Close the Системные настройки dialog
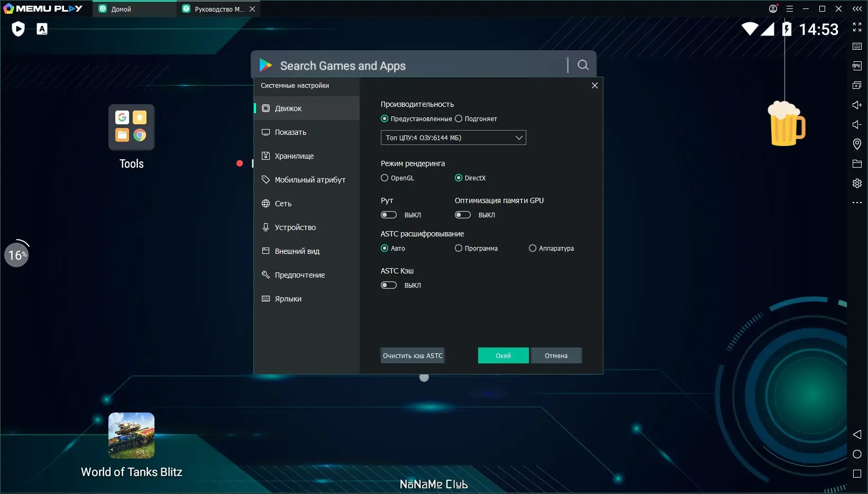The height and width of the screenshot is (494, 868). pyautogui.click(x=595, y=85)
